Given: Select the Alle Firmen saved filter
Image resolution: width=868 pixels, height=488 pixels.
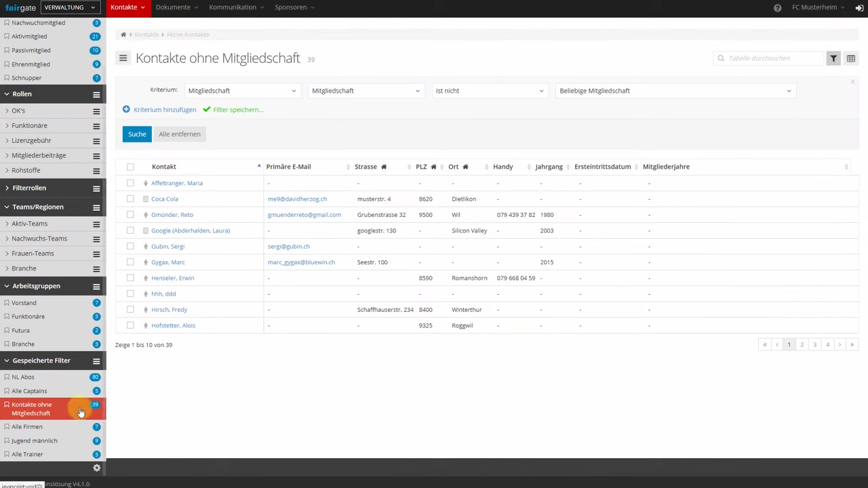Looking at the screenshot, I should (x=27, y=427).
